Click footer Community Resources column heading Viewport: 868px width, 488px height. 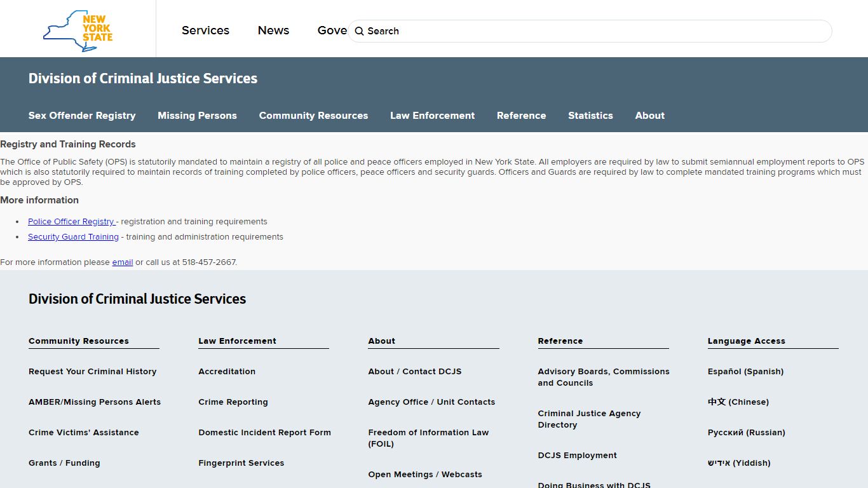point(79,341)
